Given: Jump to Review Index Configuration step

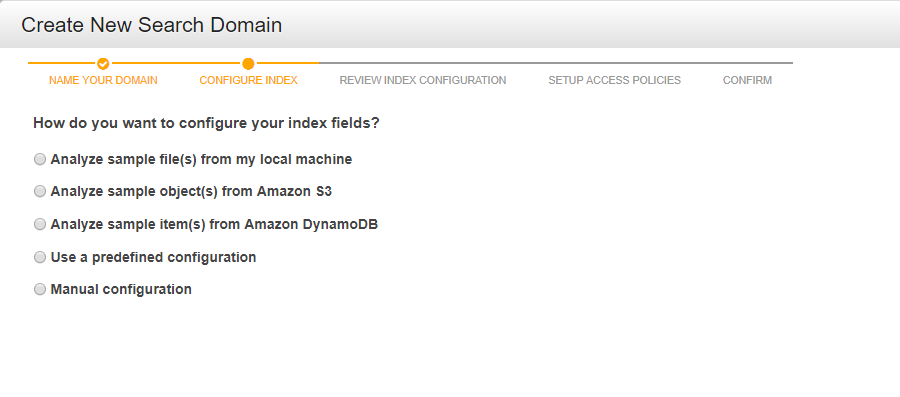Looking at the screenshot, I should coord(423,80).
